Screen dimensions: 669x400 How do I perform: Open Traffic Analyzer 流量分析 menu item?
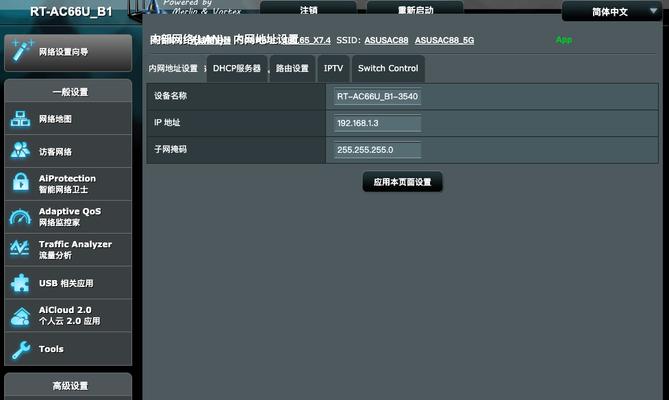(x=68, y=250)
